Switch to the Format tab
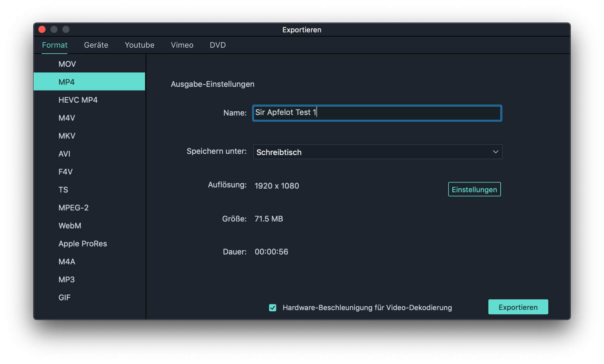The width and height of the screenshot is (604, 364). point(55,45)
